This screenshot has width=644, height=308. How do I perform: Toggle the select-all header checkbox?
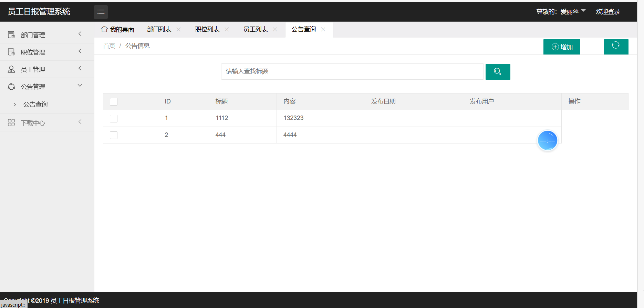point(114,102)
